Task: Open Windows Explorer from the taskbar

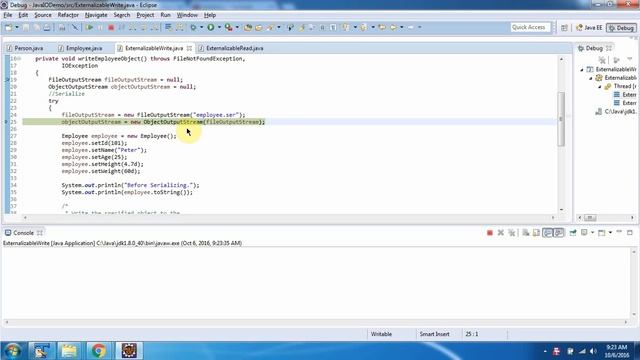Action: [69, 351]
